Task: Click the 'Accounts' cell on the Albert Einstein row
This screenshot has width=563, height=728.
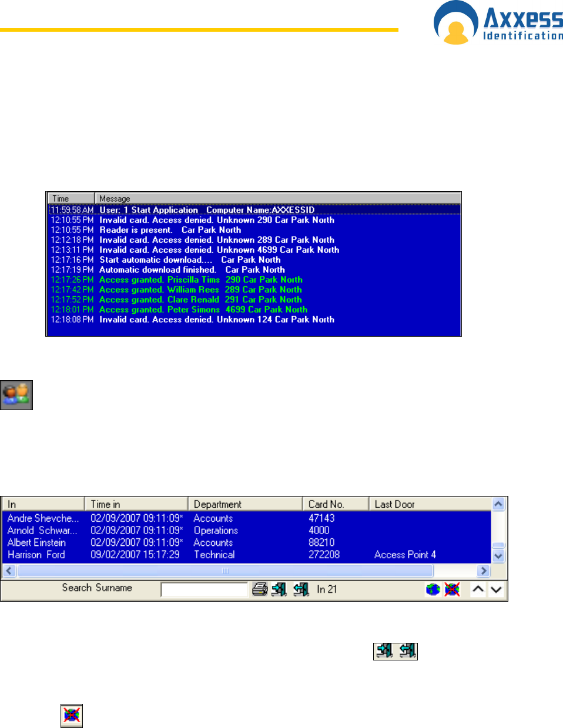Action: pos(213,543)
